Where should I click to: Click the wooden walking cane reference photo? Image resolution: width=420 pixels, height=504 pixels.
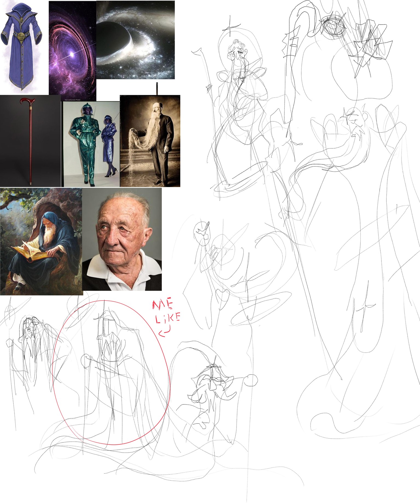30,141
